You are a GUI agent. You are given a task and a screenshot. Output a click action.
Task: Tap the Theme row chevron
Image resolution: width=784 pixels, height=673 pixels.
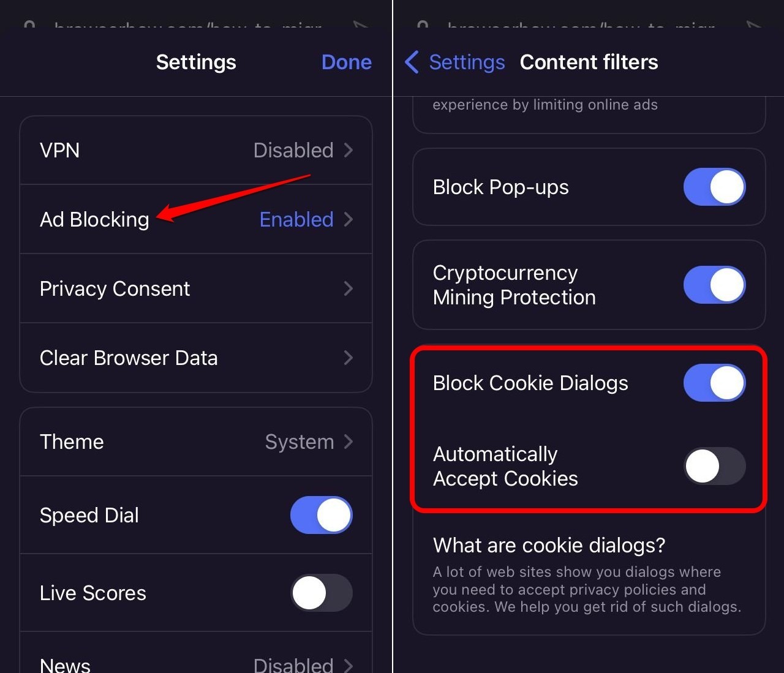coord(349,442)
